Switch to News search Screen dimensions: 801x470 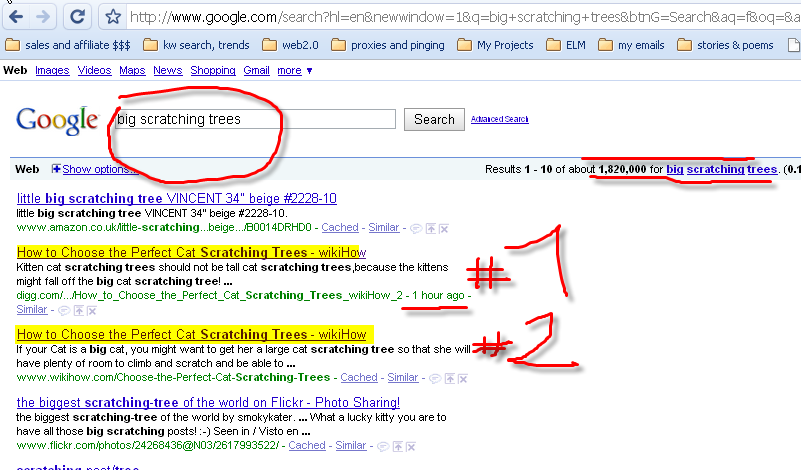168,70
